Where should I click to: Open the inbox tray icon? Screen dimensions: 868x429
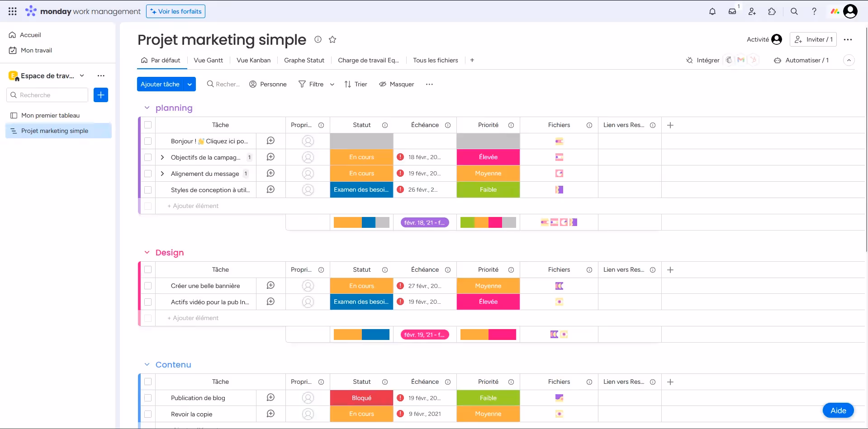tap(732, 11)
